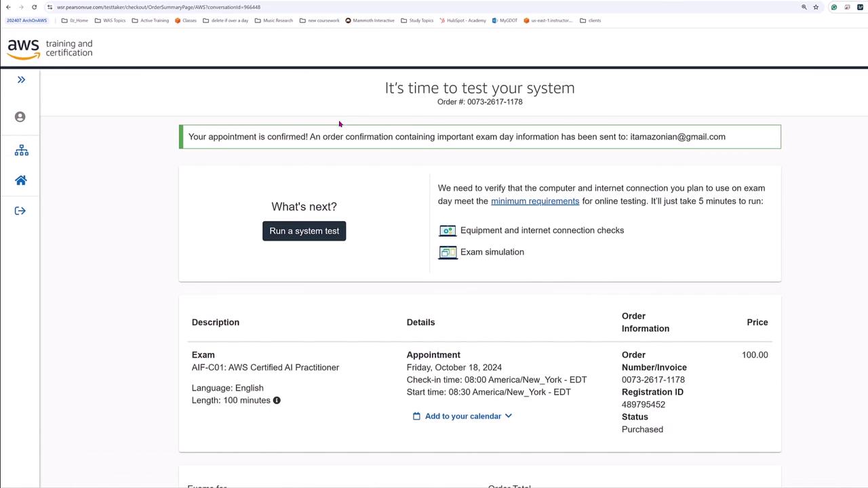
Task: Click the AIF-C01 exam name text
Action: [x=265, y=367]
